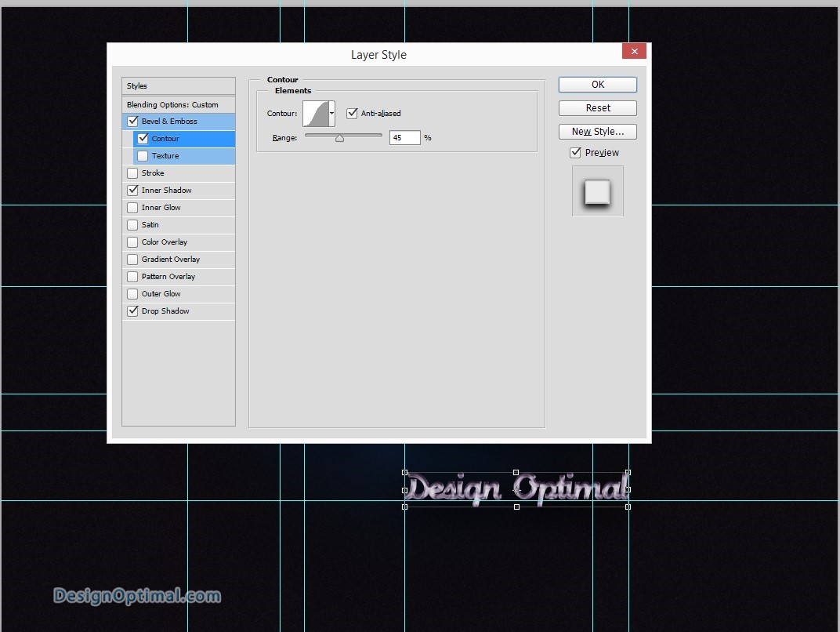Close the Layer Style dialog
Viewport: 840px width, 632px height.
tap(634, 51)
